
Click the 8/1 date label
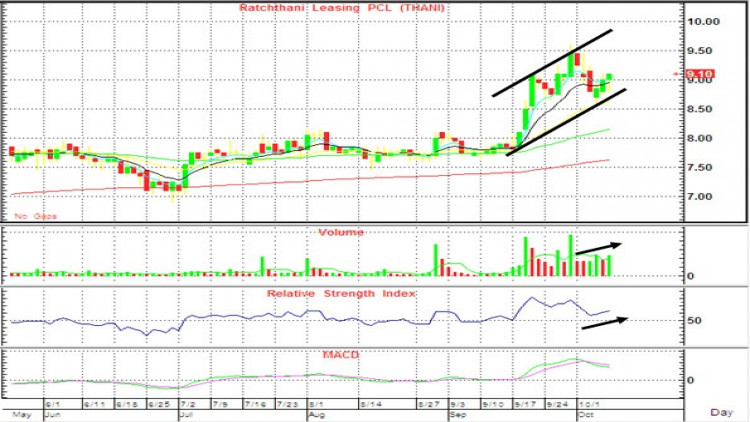(314, 404)
